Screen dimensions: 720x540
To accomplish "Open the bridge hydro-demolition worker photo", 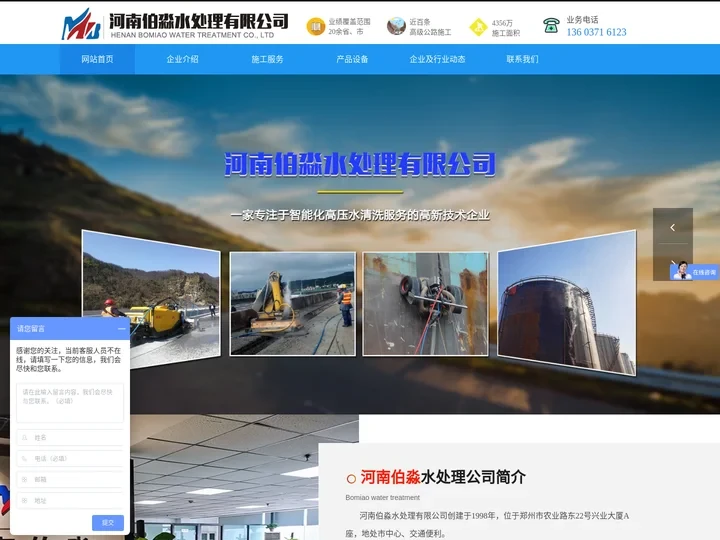I will point(292,304).
